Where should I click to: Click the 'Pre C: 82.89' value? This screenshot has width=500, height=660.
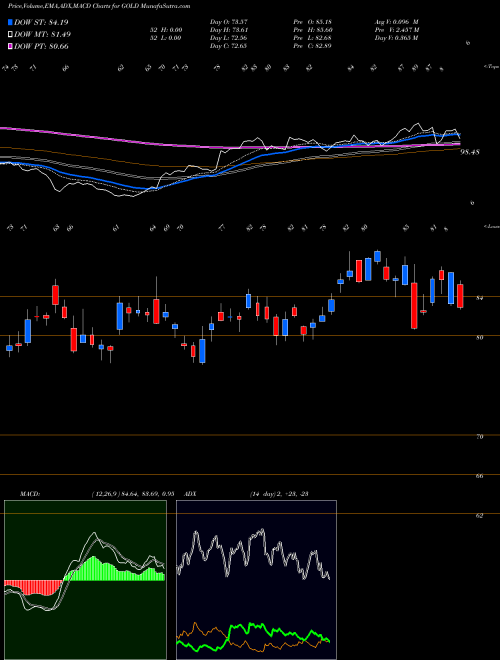click(312, 46)
